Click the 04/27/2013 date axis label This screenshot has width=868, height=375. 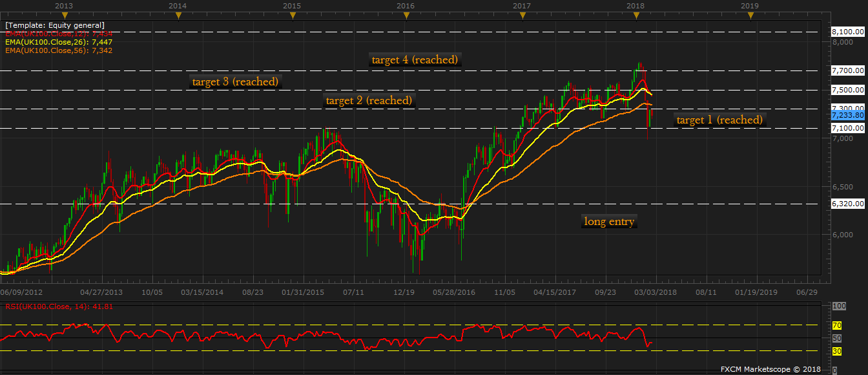[x=100, y=292]
